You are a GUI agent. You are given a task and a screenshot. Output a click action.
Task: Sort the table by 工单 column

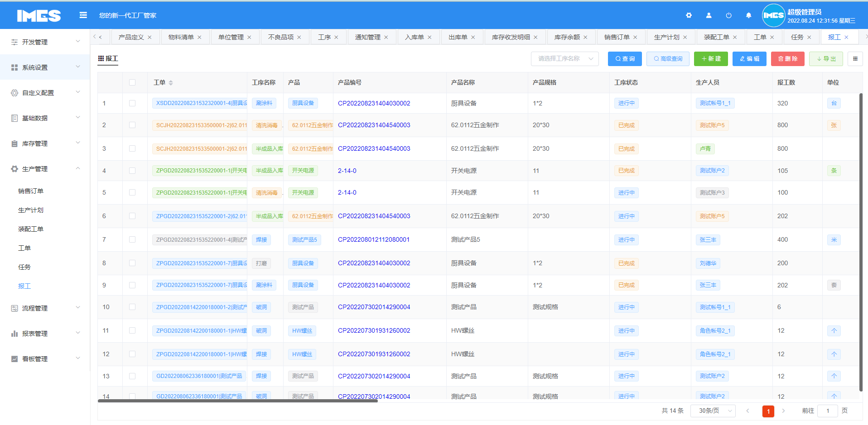(x=171, y=83)
